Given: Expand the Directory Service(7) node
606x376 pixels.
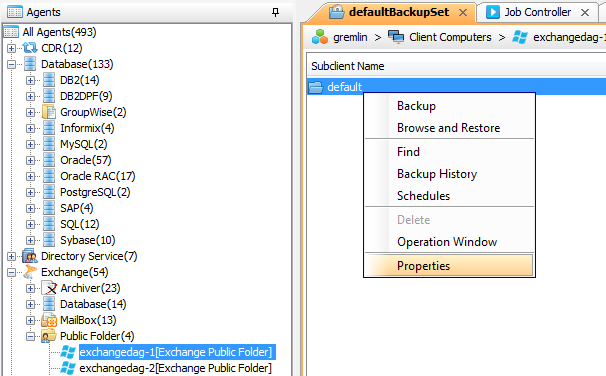Looking at the screenshot, I should point(11,257).
